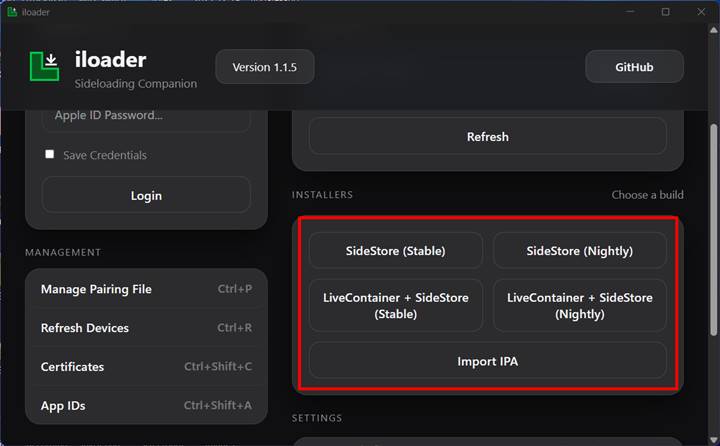The width and height of the screenshot is (720, 446).
Task: Click the iloader title bar app icon
Action: (x=12, y=12)
